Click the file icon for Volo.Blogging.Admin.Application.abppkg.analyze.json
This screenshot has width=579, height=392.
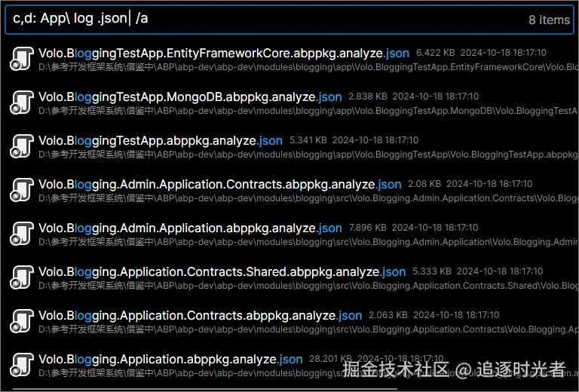pyautogui.click(x=22, y=234)
